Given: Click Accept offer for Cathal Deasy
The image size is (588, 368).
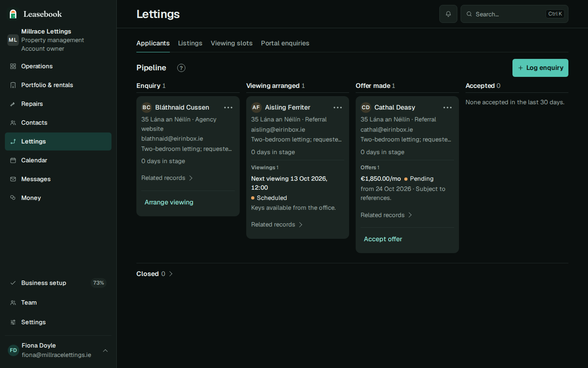Looking at the screenshot, I should click(383, 239).
